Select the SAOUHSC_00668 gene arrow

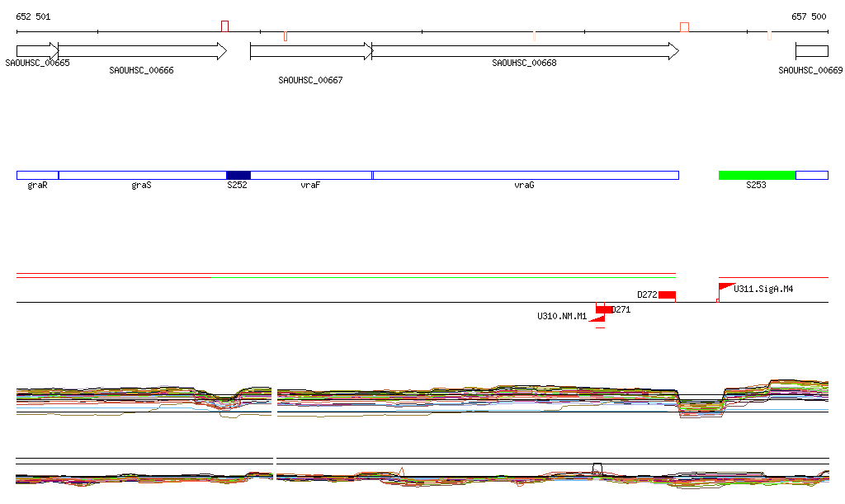click(x=525, y=51)
